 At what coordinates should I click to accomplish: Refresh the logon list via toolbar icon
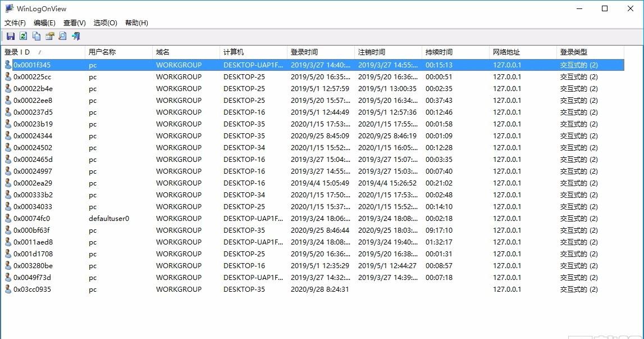point(24,36)
